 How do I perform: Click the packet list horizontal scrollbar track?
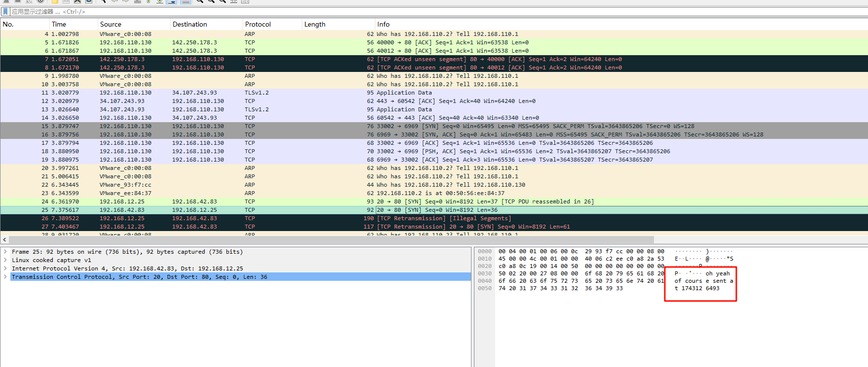pos(740,240)
